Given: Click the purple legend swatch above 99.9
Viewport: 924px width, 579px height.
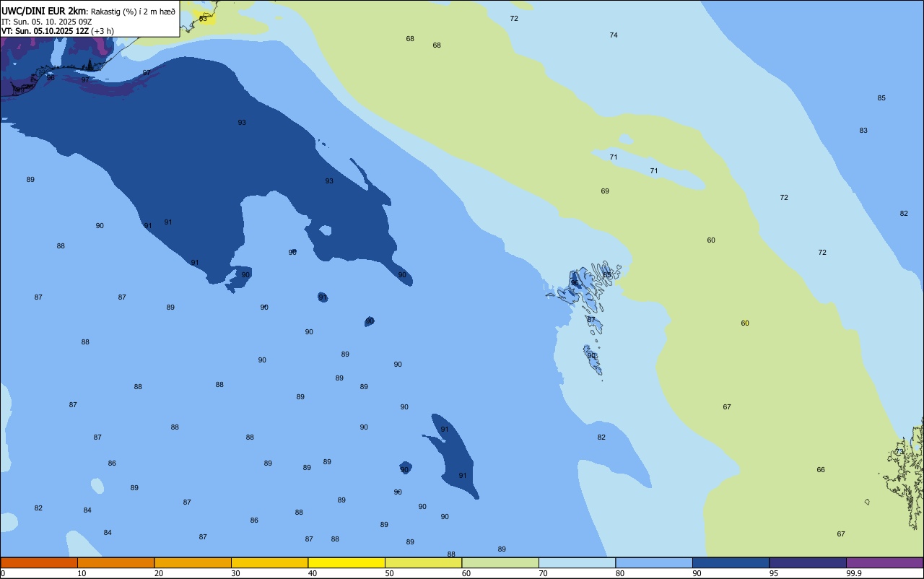Looking at the screenshot, I should [884, 562].
